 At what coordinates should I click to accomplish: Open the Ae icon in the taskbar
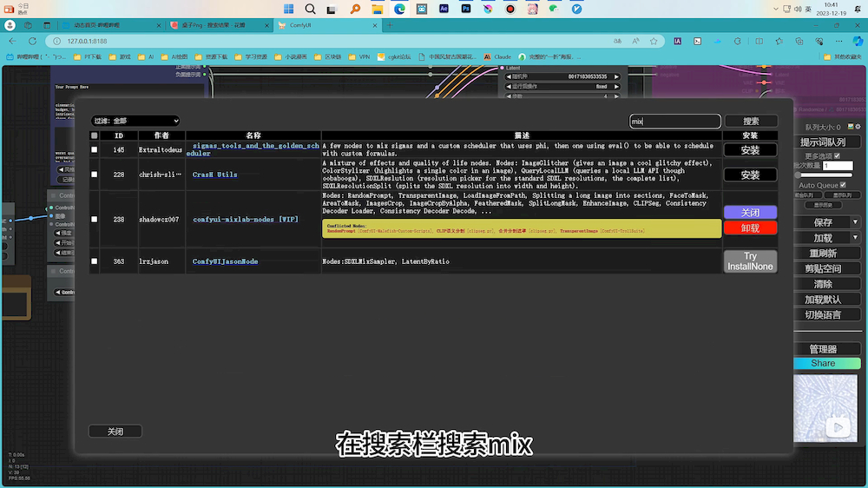coord(444,9)
